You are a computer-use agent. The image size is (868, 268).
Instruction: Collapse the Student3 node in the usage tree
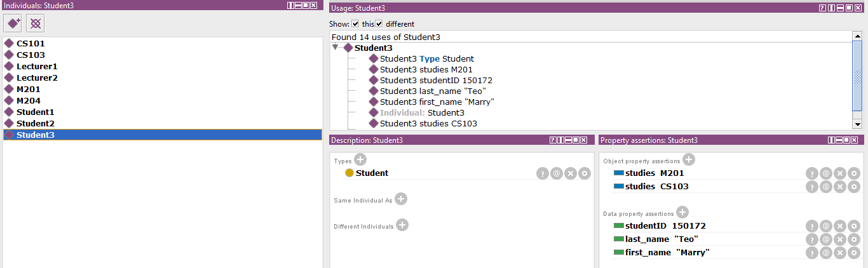pos(335,48)
